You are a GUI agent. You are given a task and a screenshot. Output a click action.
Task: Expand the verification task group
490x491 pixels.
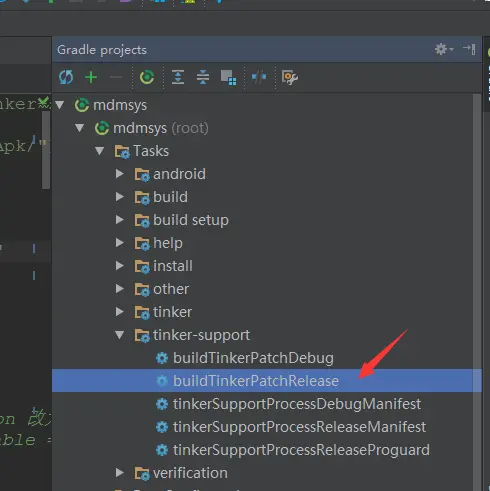point(120,473)
